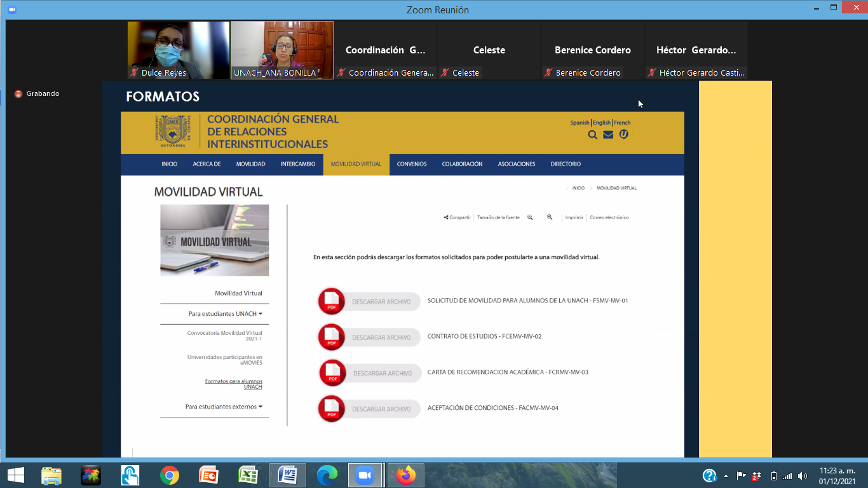The width and height of the screenshot is (868, 488).
Task: Open File Explorer from taskbar
Action: click(x=51, y=475)
